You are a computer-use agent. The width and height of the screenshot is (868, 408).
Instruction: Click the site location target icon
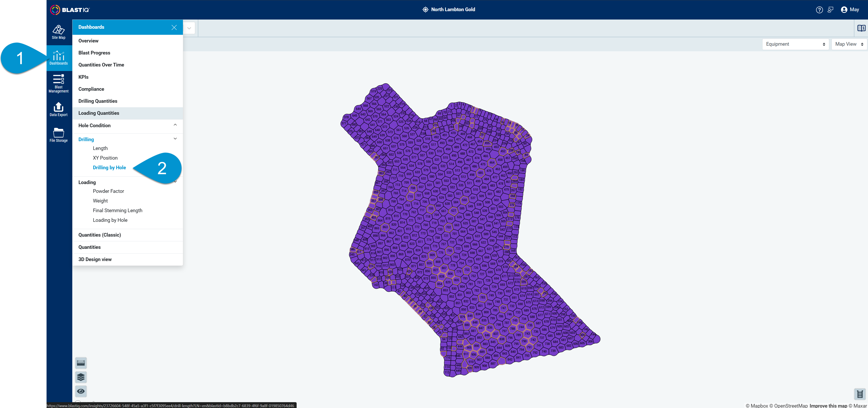426,9
